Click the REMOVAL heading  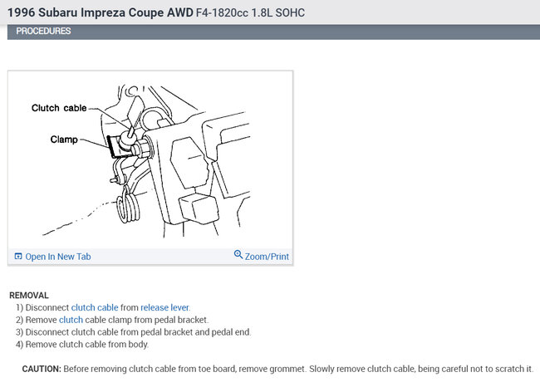tap(29, 296)
